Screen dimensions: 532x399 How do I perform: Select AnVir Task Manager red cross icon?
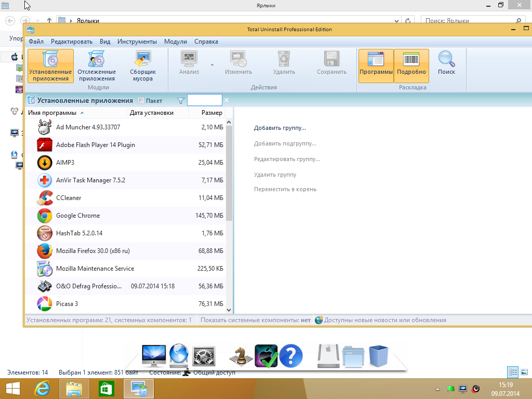[x=45, y=180]
